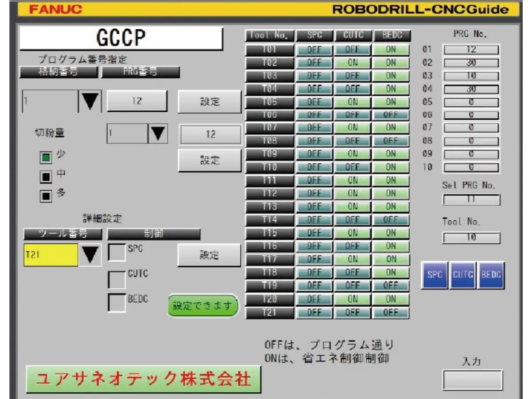Toggle the BEDC cell for tool T03

391,76
